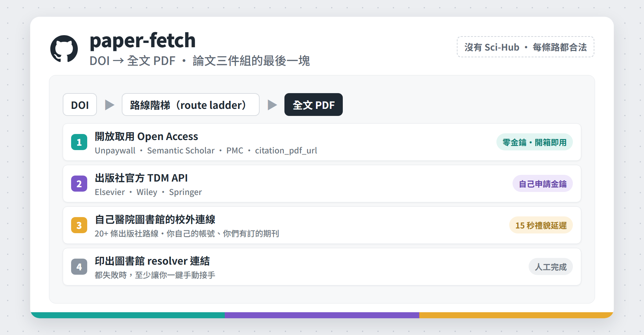Click the dark 全文 PDF button
644x335 pixels.
coord(314,105)
